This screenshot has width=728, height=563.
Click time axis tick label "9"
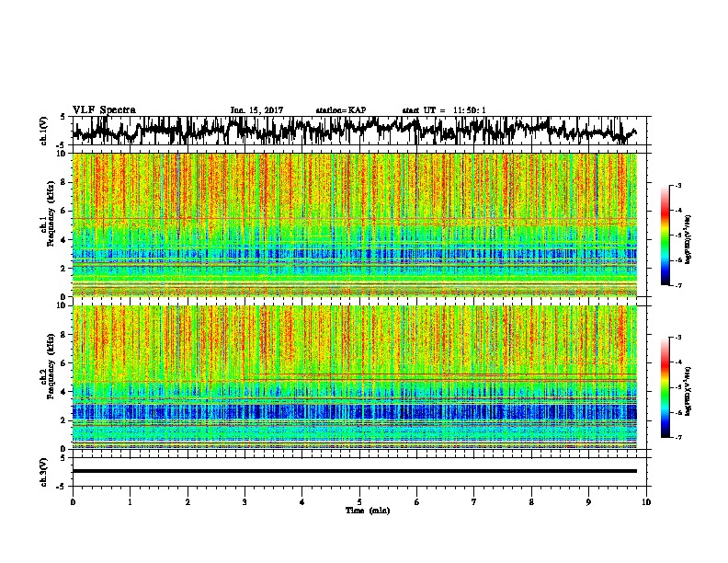click(x=588, y=502)
